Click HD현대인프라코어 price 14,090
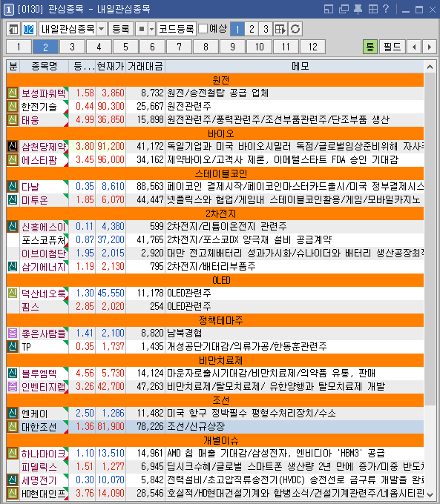Screen dimensions: 440x504 click(x=111, y=493)
